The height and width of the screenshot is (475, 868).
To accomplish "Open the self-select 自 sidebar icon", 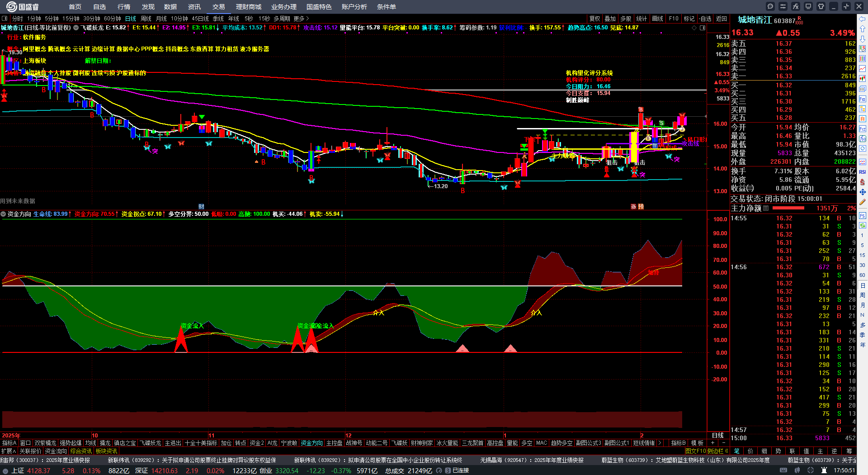I will [863, 119].
